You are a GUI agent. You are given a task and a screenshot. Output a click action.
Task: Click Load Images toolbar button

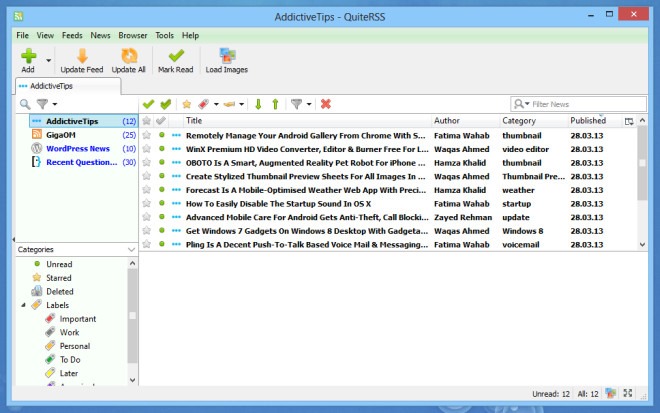tap(226, 61)
